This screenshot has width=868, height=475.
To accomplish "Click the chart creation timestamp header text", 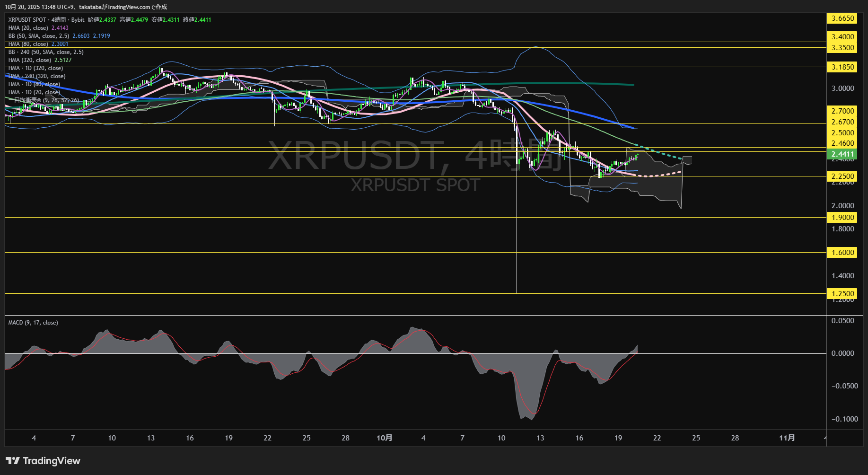I will point(86,7).
